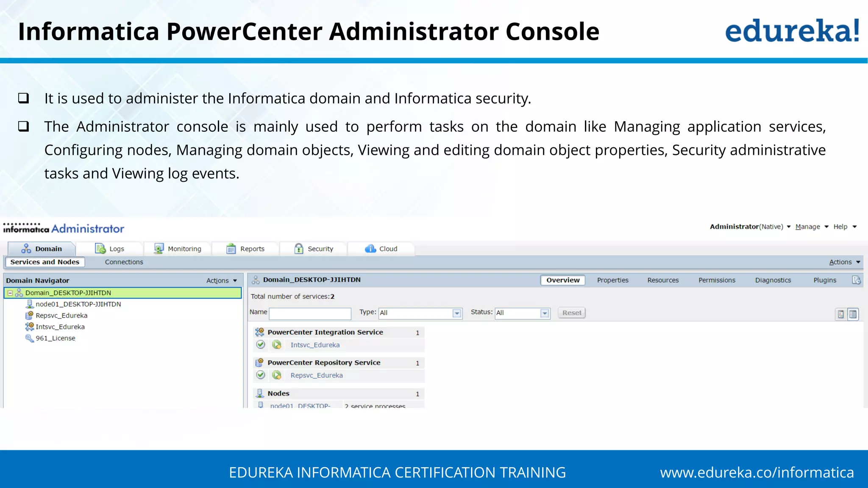Image resolution: width=868 pixels, height=488 pixels.
Task: Click the PowerCenter Integration Service header icon
Action: click(x=260, y=332)
